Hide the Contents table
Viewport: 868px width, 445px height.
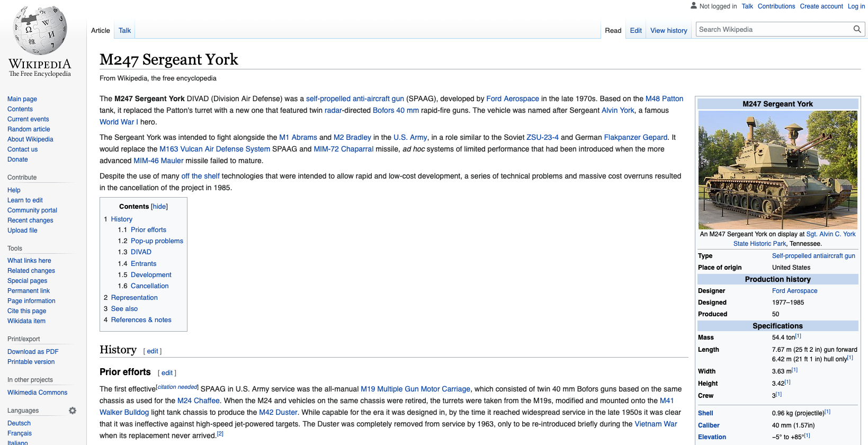[x=159, y=207]
